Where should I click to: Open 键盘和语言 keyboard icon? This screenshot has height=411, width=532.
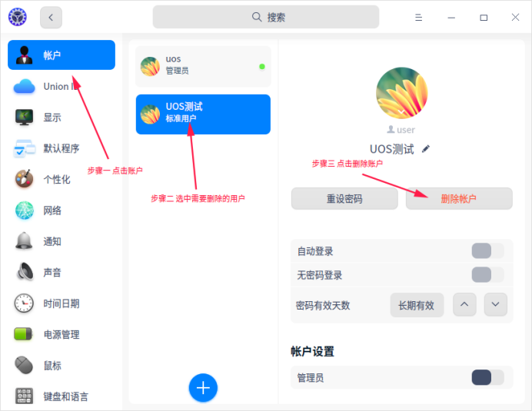[x=24, y=396]
